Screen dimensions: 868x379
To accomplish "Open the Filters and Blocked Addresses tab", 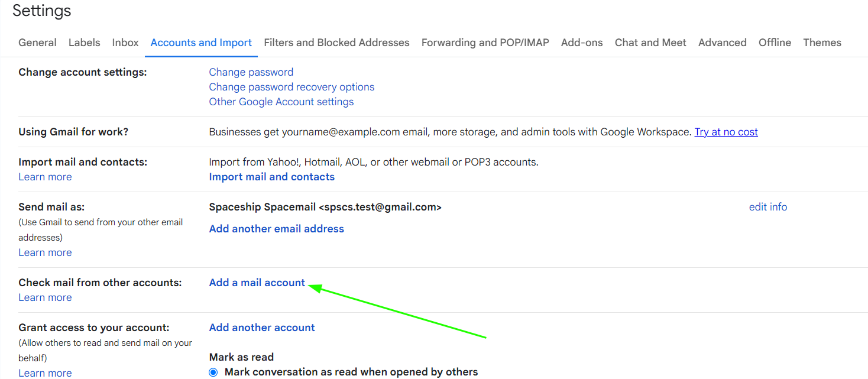I will click(336, 42).
